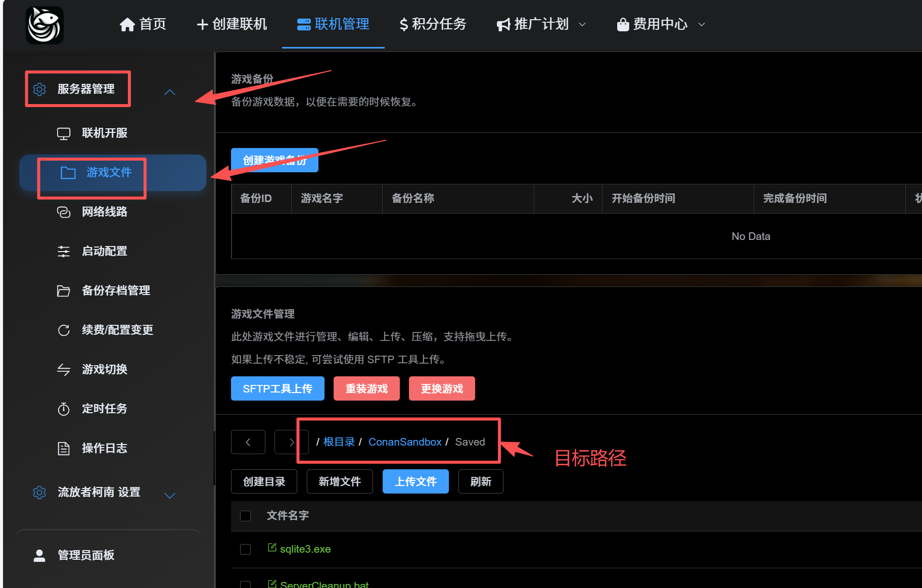The height and width of the screenshot is (588, 922).
Task: Expand the 流放者柯南 设置 section
Action: pyautogui.click(x=170, y=496)
